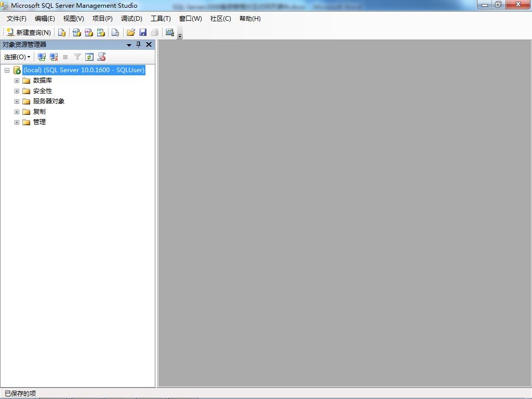532x399 pixels.
Task: Click the 安全性 folder icon
Action: pyautogui.click(x=26, y=91)
